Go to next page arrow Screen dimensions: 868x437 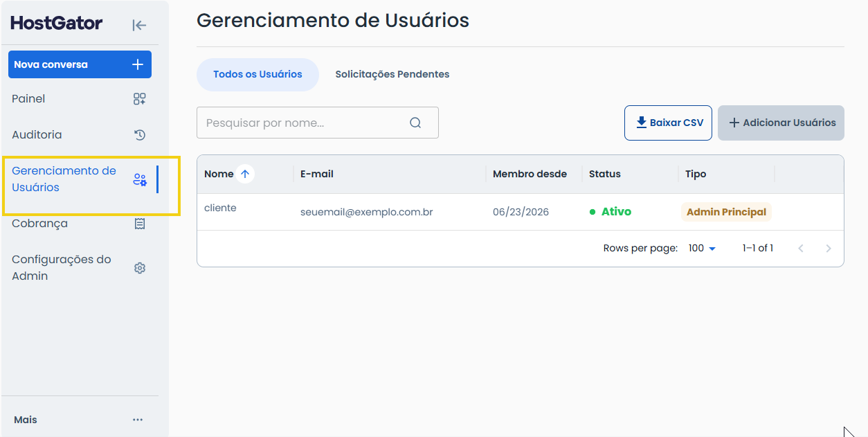click(829, 248)
